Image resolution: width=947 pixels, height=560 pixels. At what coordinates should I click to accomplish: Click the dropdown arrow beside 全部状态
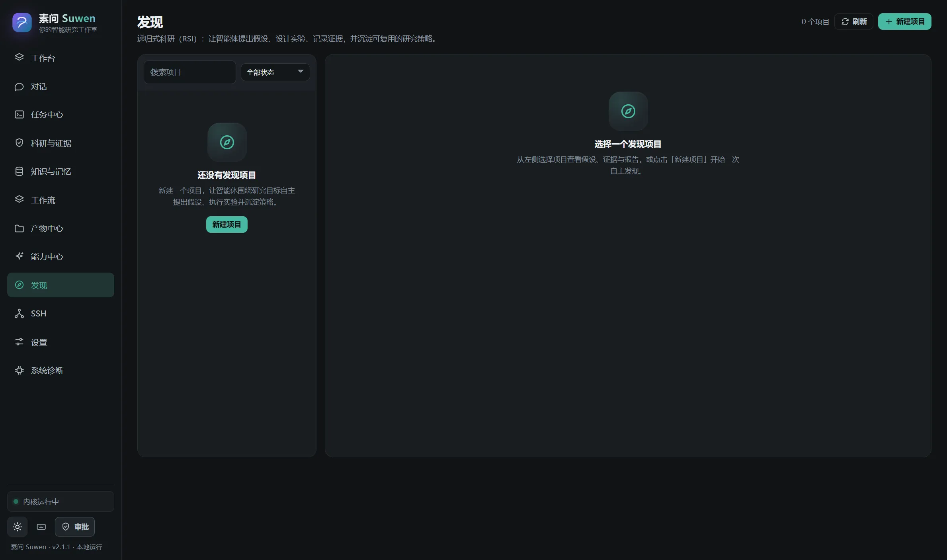(x=301, y=71)
